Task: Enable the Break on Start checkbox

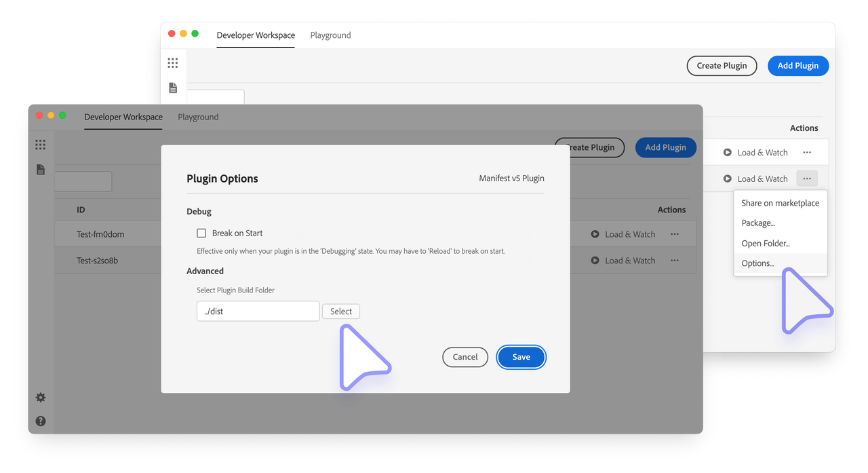Action: pyautogui.click(x=201, y=233)
